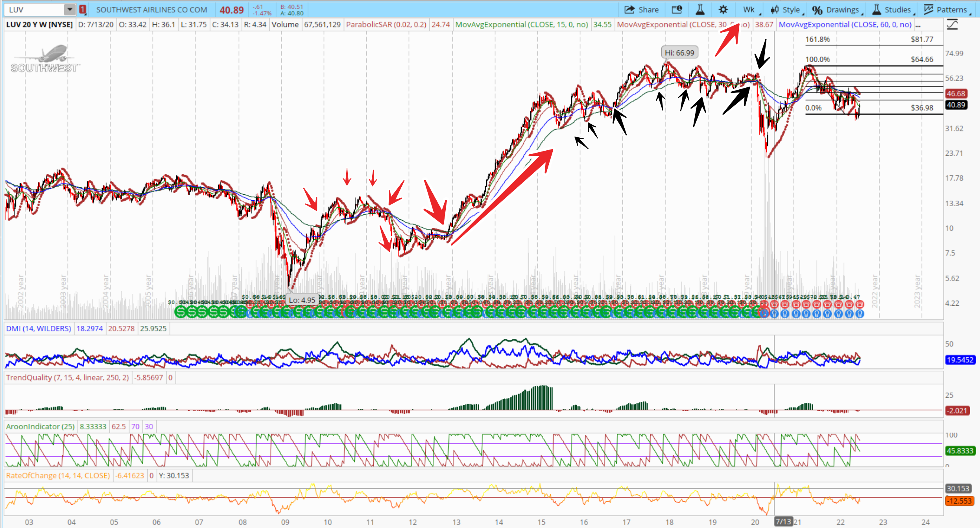
Task: Click the curve icon right of study labels
Action: (952, 25)
